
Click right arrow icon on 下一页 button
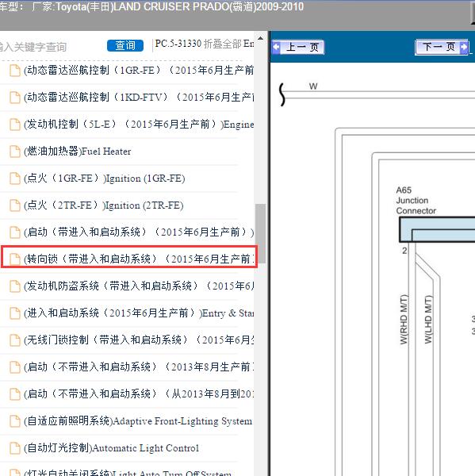pos(464,47)
